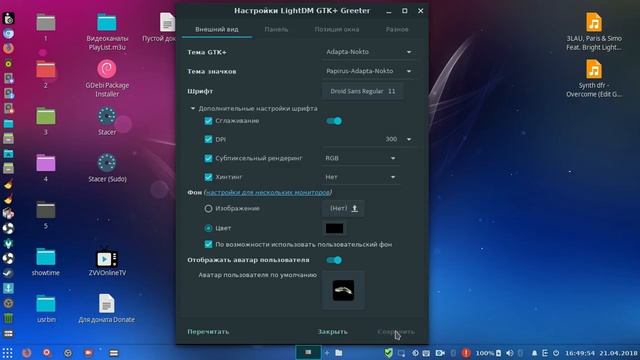640x360 pixels.
Task: Click the clock showing 16:49:54
Action: pos(580,353)
